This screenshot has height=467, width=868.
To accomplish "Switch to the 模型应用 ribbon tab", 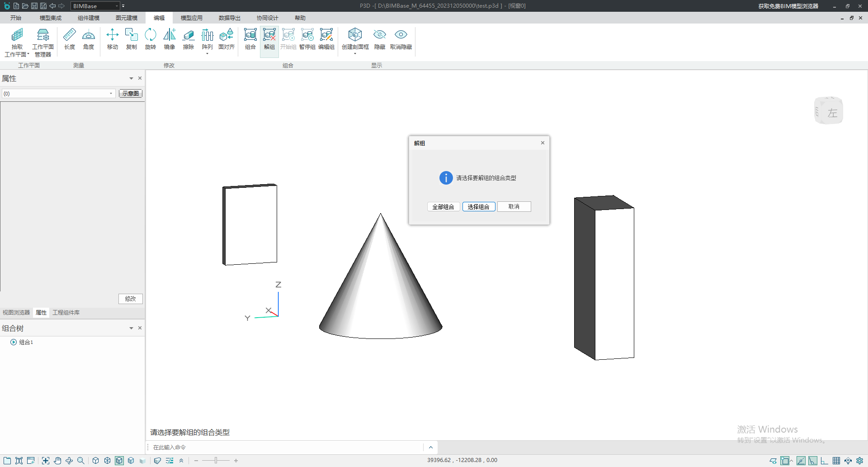I will point(191,18).
